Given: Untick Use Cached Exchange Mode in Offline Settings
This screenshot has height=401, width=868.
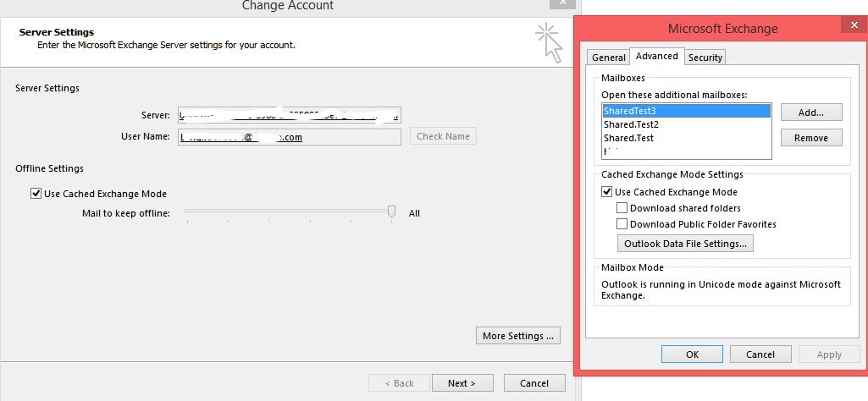Looking at the screenshot, I should coord(36,194).
